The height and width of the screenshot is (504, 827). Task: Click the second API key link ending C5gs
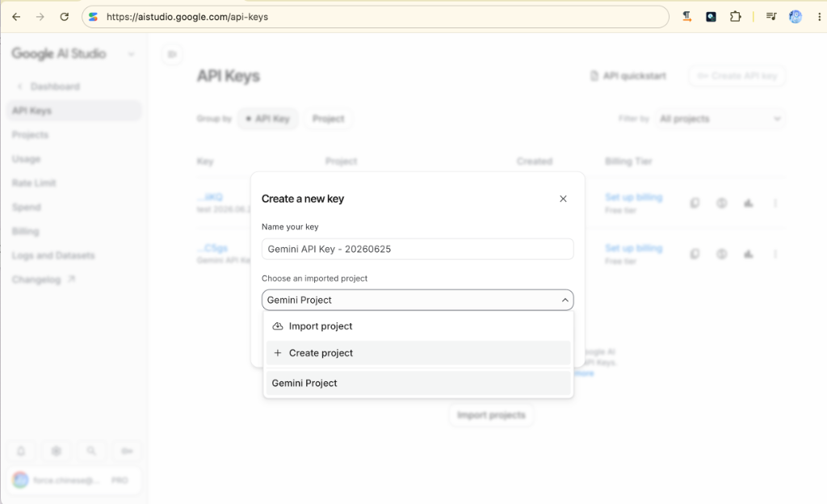pos(212,248)
